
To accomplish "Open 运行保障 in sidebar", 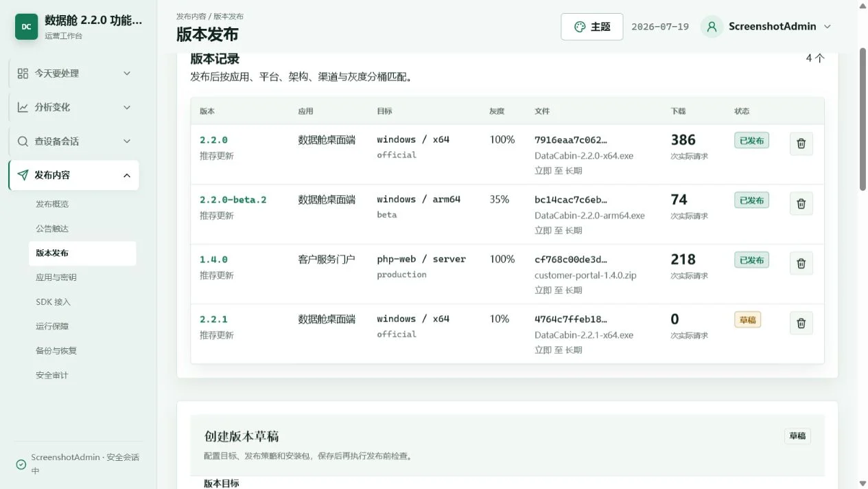I will tap(82, 326).
